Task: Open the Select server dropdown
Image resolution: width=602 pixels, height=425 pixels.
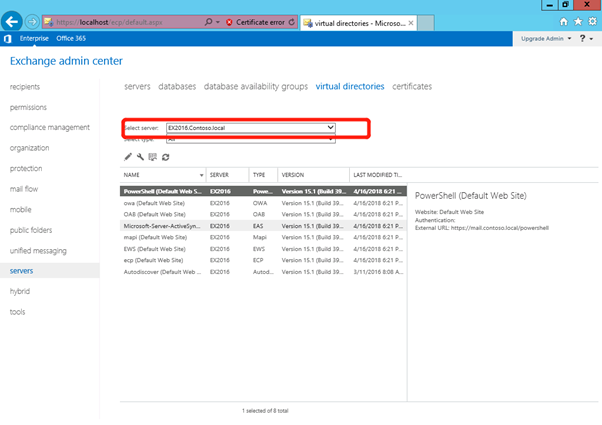Action: coord(251,128)
